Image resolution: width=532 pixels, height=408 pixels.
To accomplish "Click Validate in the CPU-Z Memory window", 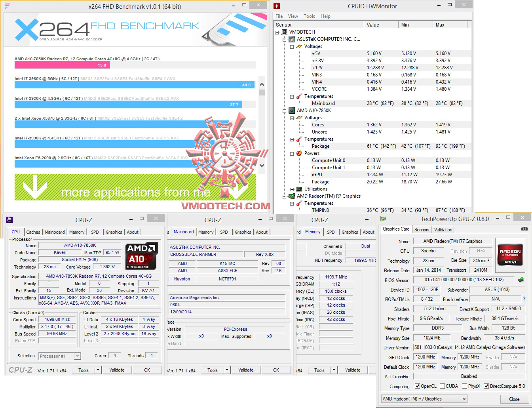I will (353, 370).
